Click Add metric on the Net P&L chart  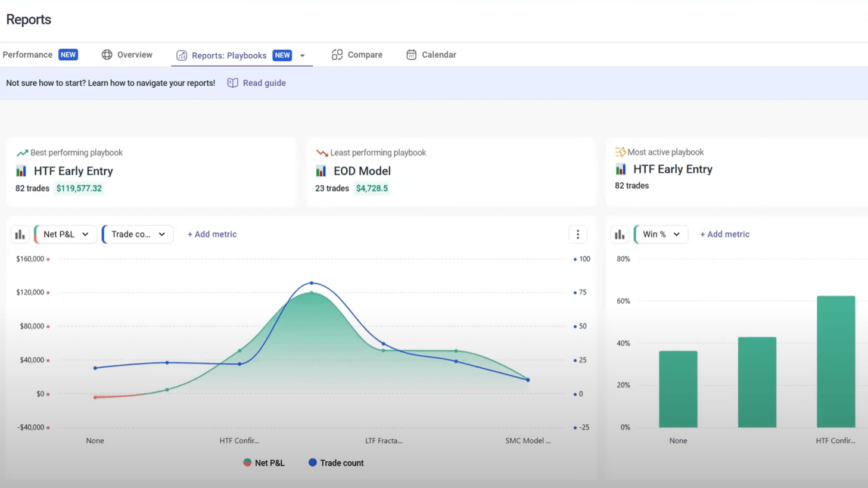[x=212, y=235]
